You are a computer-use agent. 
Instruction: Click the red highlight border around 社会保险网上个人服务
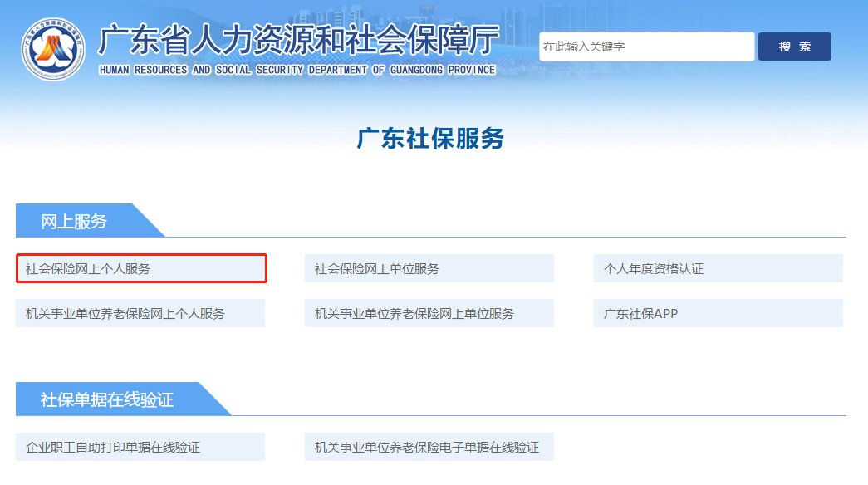[141, 255]
